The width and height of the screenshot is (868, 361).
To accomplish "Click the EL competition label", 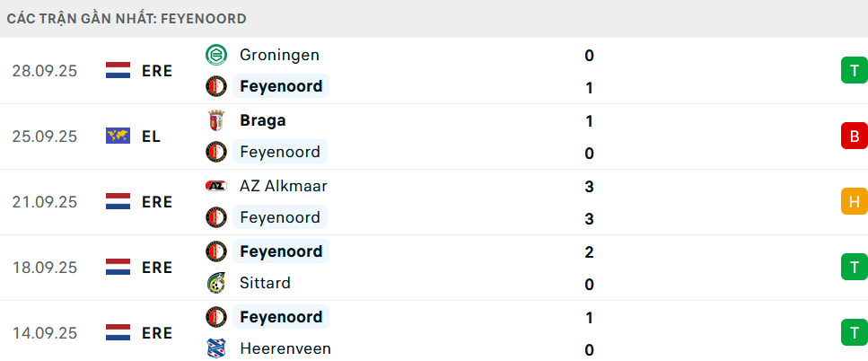I will pos(151,136).
